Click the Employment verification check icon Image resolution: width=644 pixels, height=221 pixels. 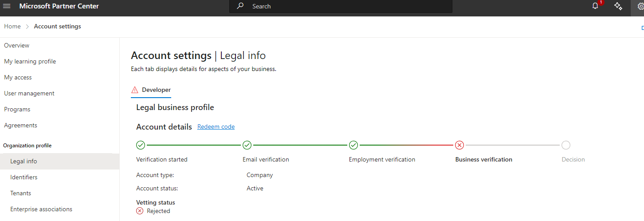[x=353, y=145]
